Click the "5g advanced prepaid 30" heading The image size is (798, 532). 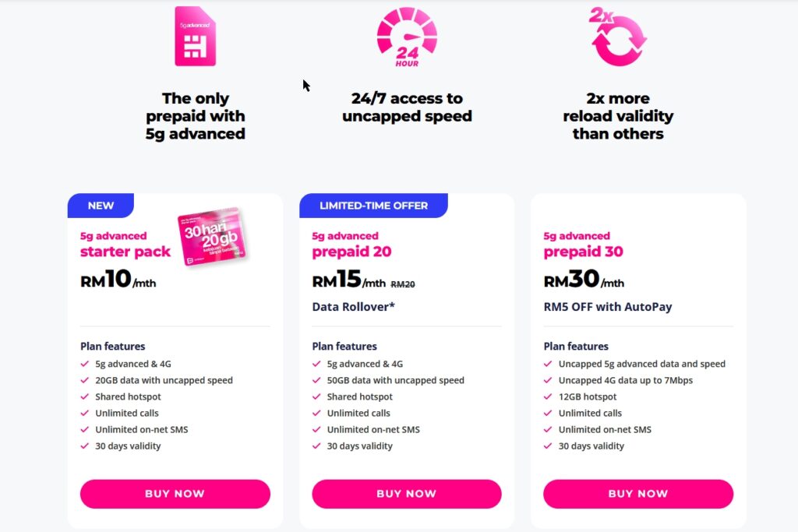pos(584,244)
